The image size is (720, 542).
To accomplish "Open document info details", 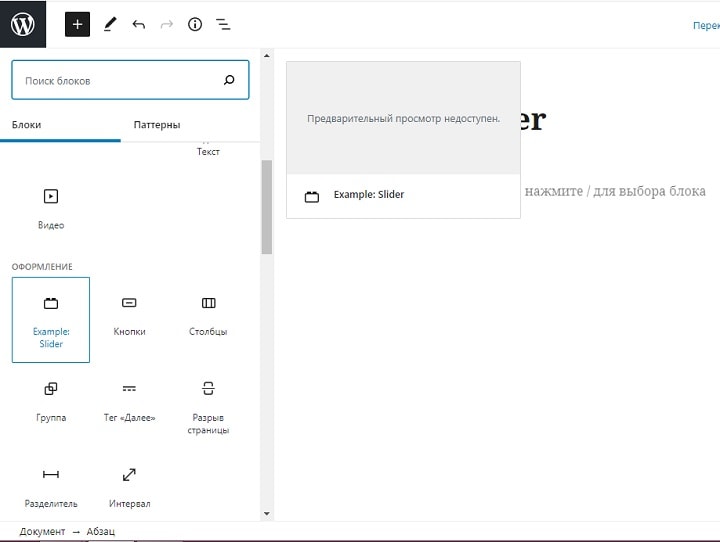I will (195, 24).
